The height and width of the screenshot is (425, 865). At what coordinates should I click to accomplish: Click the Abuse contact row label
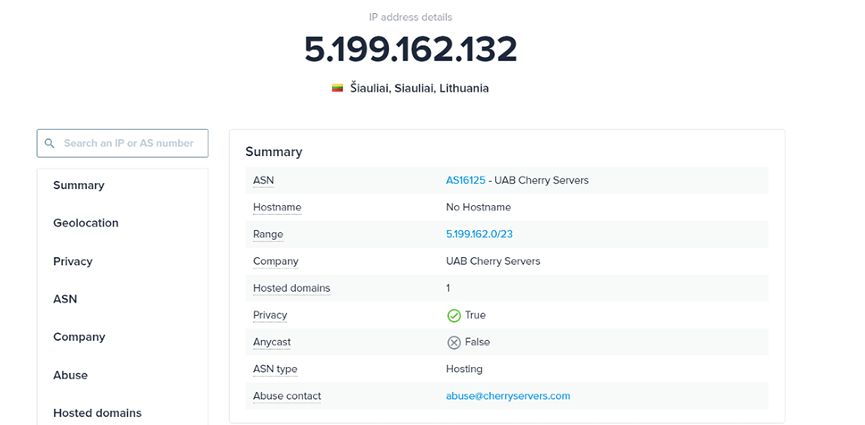pos(287,396)
